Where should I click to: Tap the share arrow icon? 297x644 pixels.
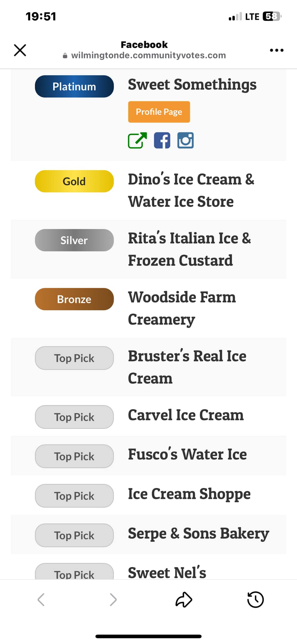[184, 599]
